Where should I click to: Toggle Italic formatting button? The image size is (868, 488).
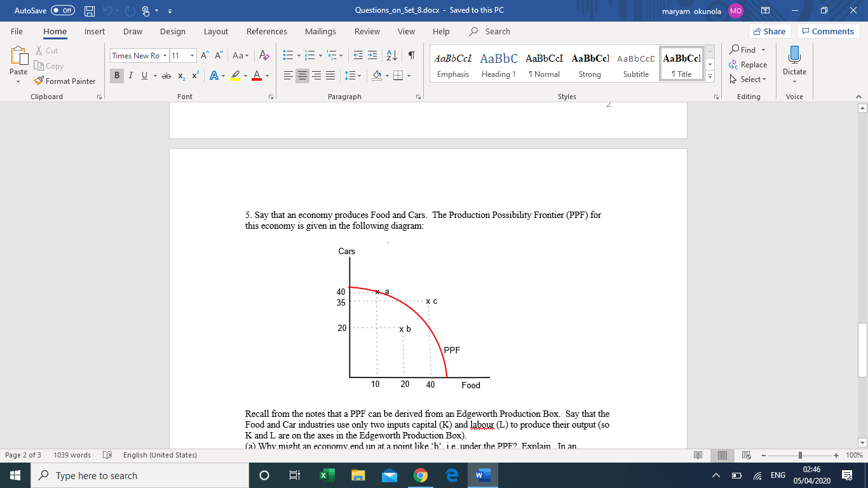tap(131, 76)
